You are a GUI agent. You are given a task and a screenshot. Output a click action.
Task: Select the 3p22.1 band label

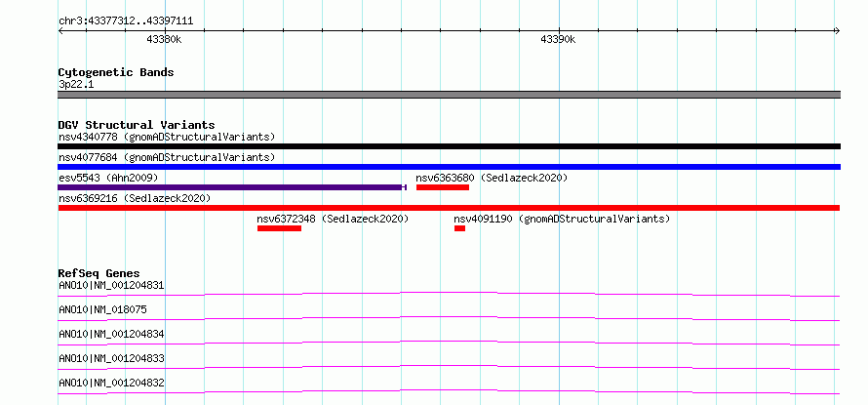pyautogui.click(x=76, y=85)
